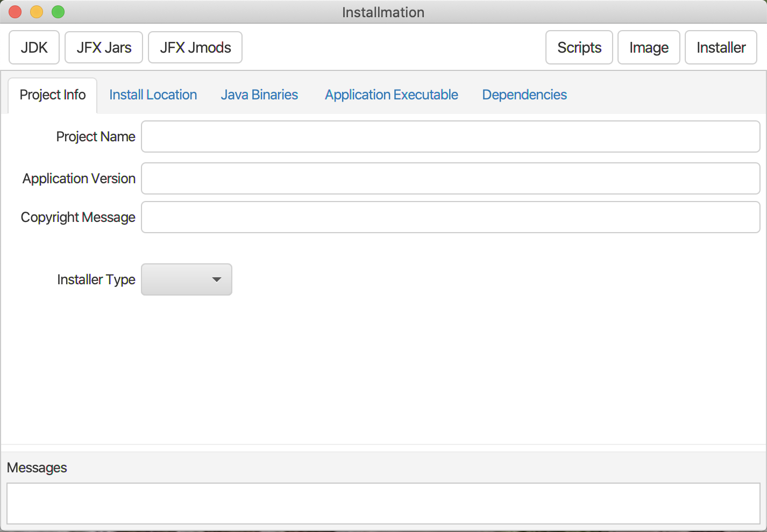Click the Installmation title bar
Screen dimensions: 767x532
click(x=383, y=12)
